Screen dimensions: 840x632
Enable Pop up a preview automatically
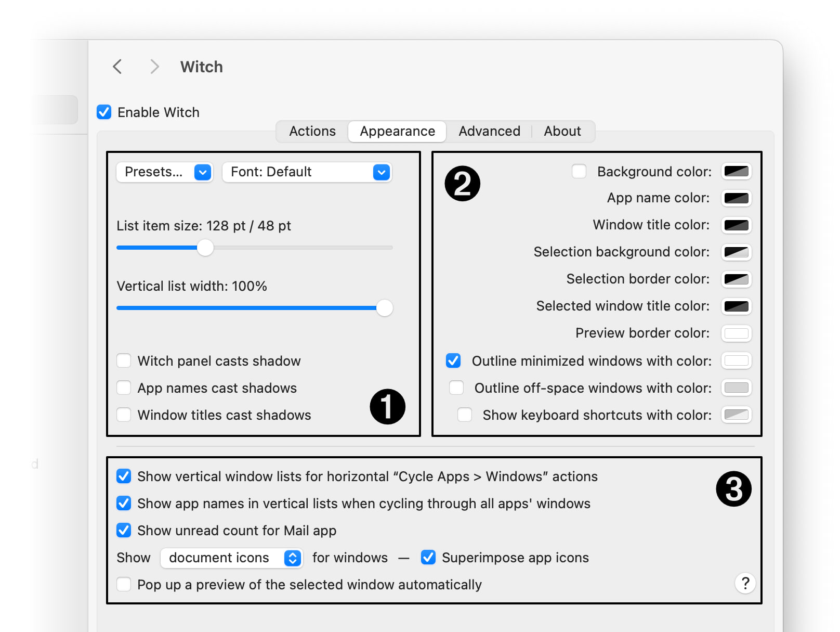(x=124, y=584)
